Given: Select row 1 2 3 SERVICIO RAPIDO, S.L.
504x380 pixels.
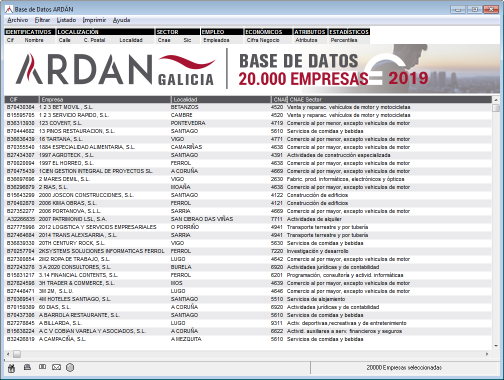Looking at the screenshot, I should coord(248,115).
